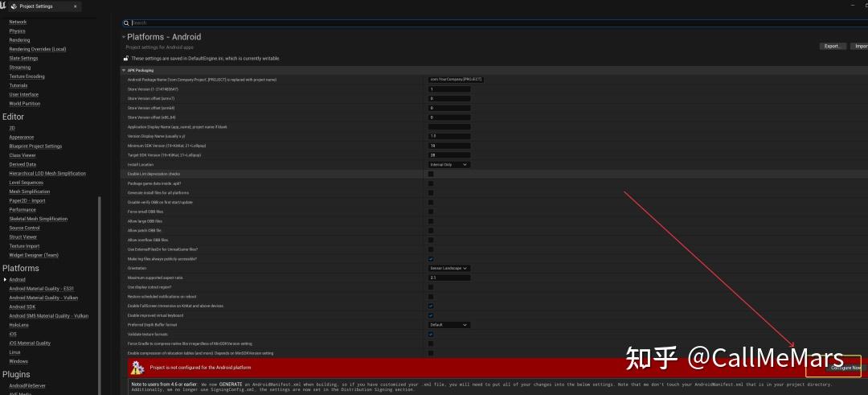This screenshot has height=395, width=868.
Task: Open Widget Designer (Team) settings
Action: click(x=34, y=255)
